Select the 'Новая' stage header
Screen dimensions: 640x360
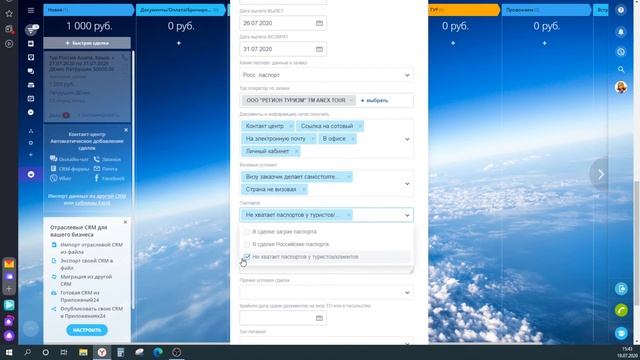[x=89, y=10]
